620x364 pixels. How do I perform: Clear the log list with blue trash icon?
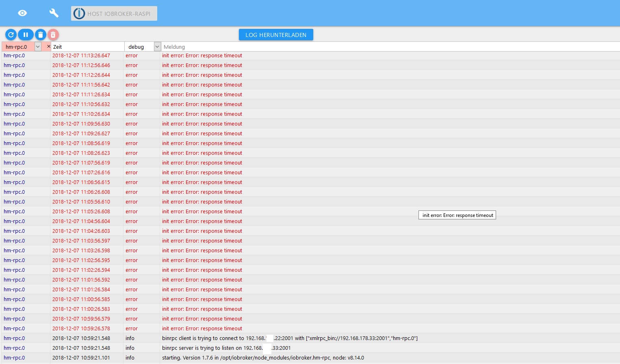[x=41, y=35]
